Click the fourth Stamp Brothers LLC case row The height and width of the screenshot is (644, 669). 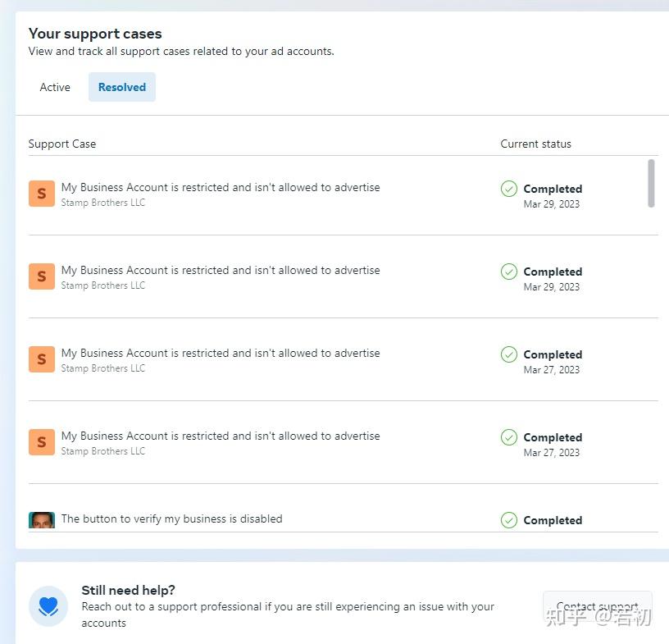click(220, 436)
